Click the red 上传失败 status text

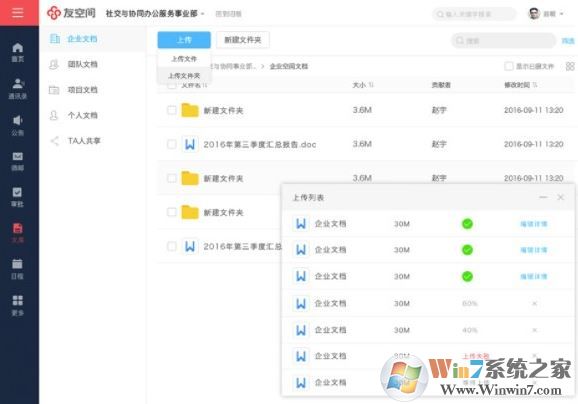[x=476, y=356]
